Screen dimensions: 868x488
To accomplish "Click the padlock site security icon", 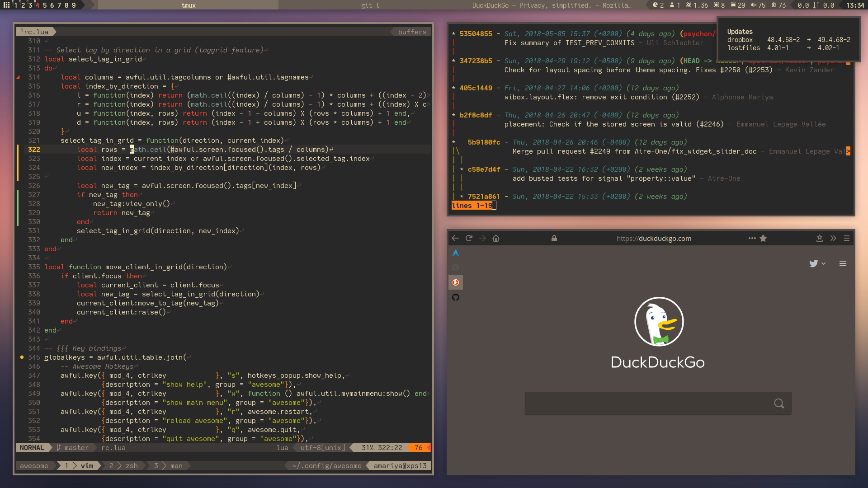I will (554, 239).
